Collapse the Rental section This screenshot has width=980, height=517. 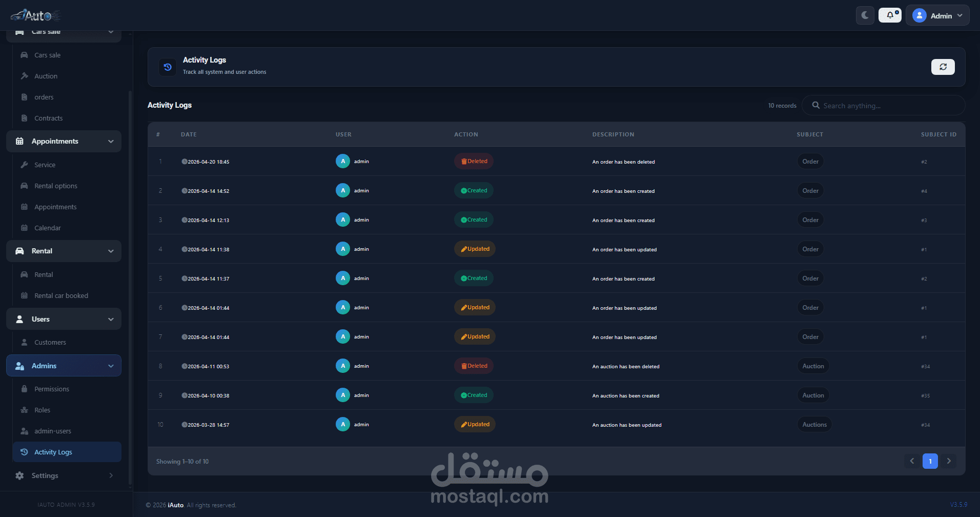[64, 251]
